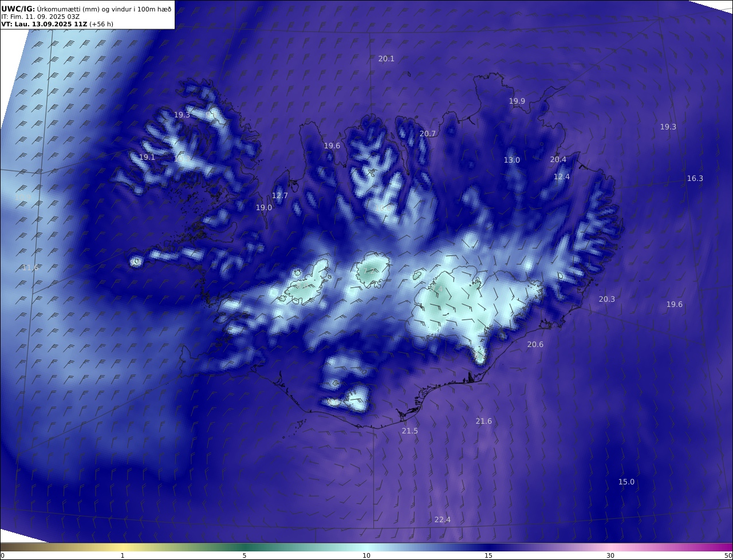733x560 pixels.
Task: Click the 1 tick on the color scale
Action: coord(123,555)
